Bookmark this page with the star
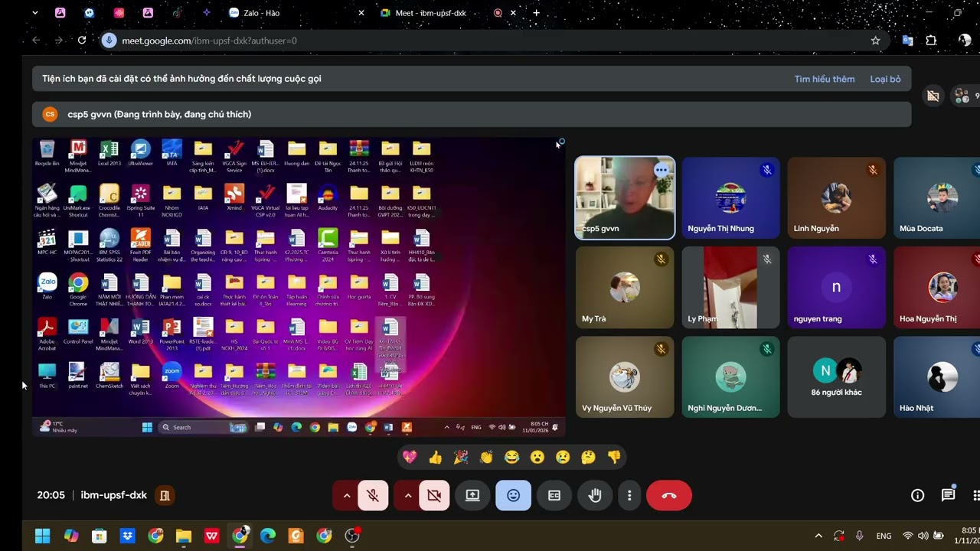The image size is (980, 551). click(x=875, y=41)
